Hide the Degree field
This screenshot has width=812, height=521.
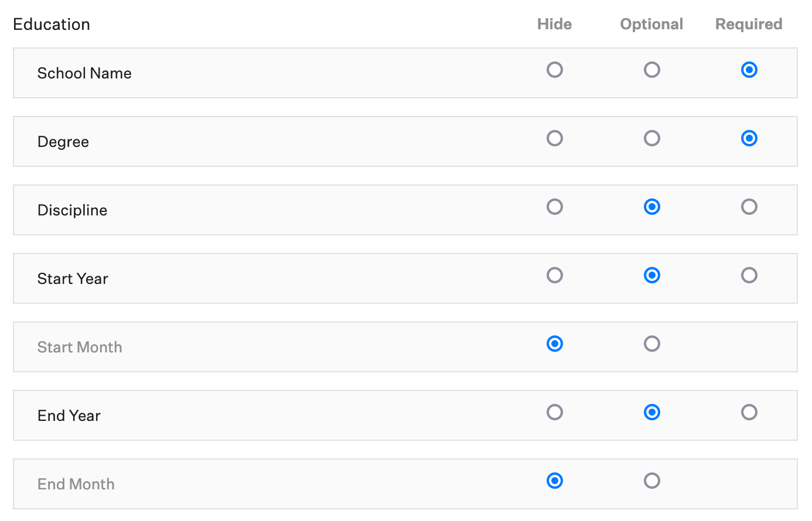(554, 138)
